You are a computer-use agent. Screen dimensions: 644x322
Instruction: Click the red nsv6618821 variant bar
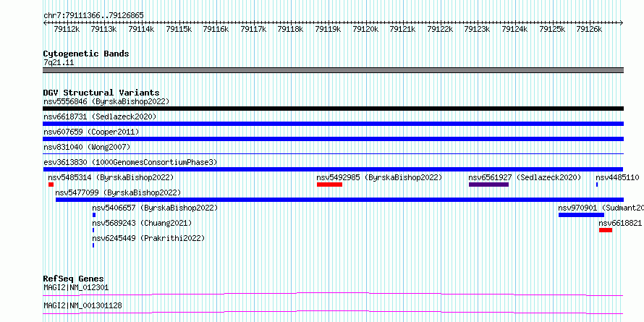(x=606, y=230)
